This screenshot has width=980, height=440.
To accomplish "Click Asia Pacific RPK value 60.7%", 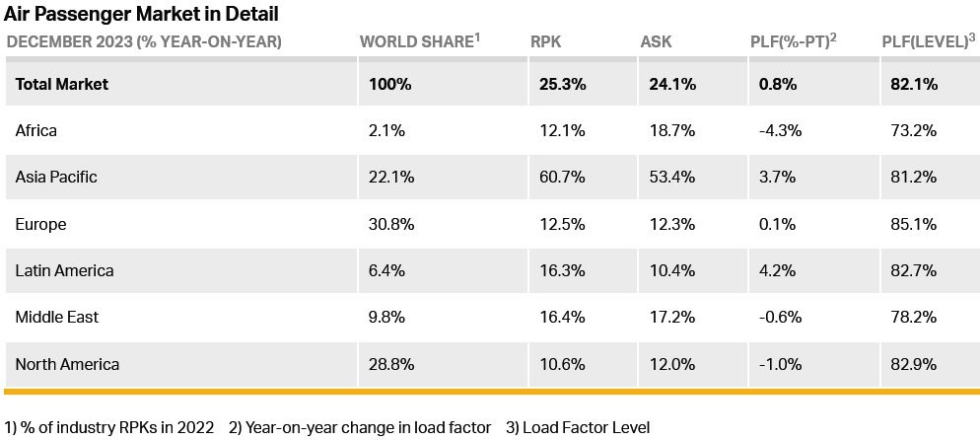I will tap(562, 177).
